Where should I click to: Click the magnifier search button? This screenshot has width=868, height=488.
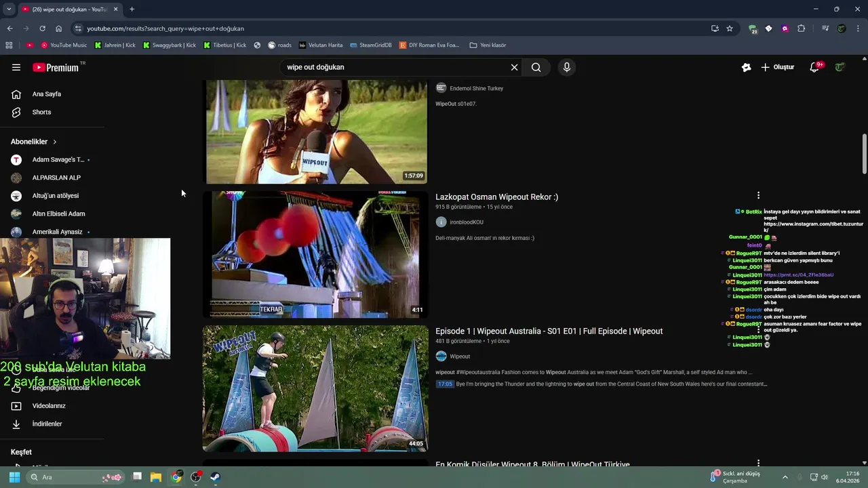tap(536, 67)
